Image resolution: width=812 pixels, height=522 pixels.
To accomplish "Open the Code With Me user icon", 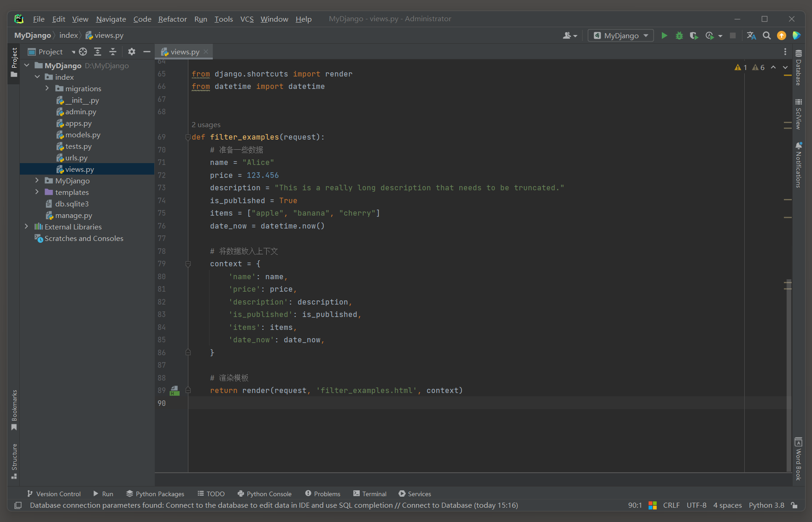I will click(x=570, y=35).
